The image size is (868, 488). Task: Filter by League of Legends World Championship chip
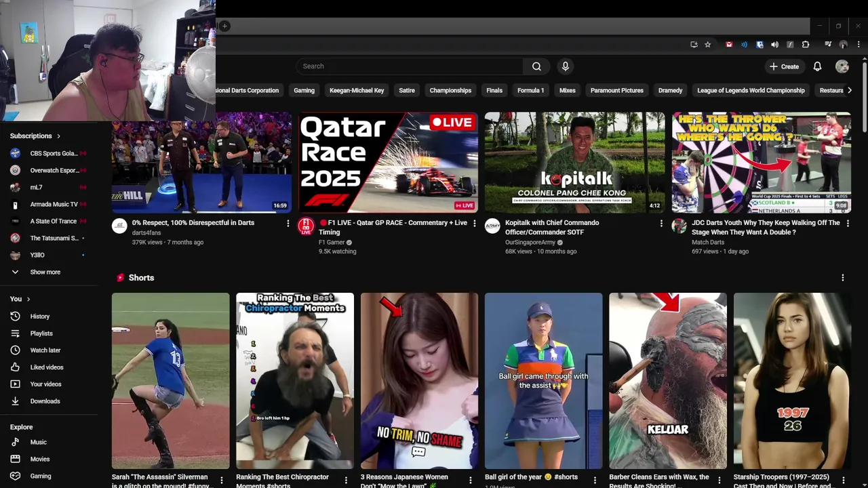tap(751, 90)
